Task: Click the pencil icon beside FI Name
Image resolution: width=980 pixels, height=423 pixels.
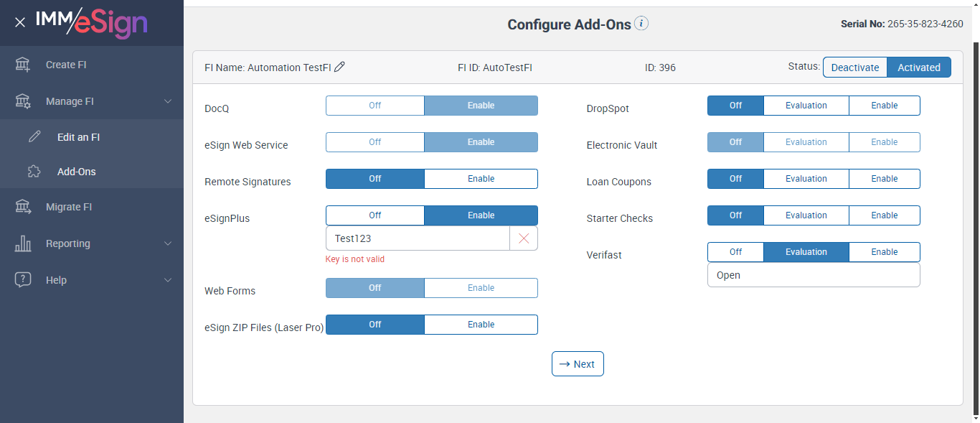Action: click(x=340, y=68)
